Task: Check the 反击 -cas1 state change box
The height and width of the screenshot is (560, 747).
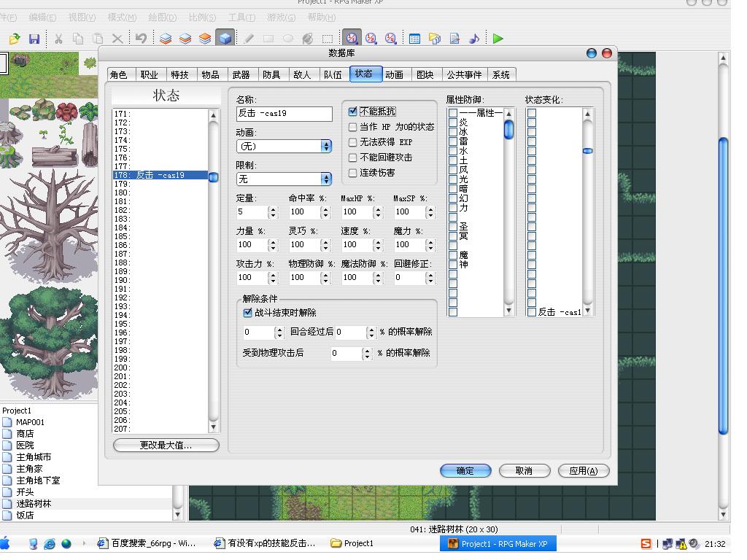Action: pyautogui.click(x=532, y=312)
